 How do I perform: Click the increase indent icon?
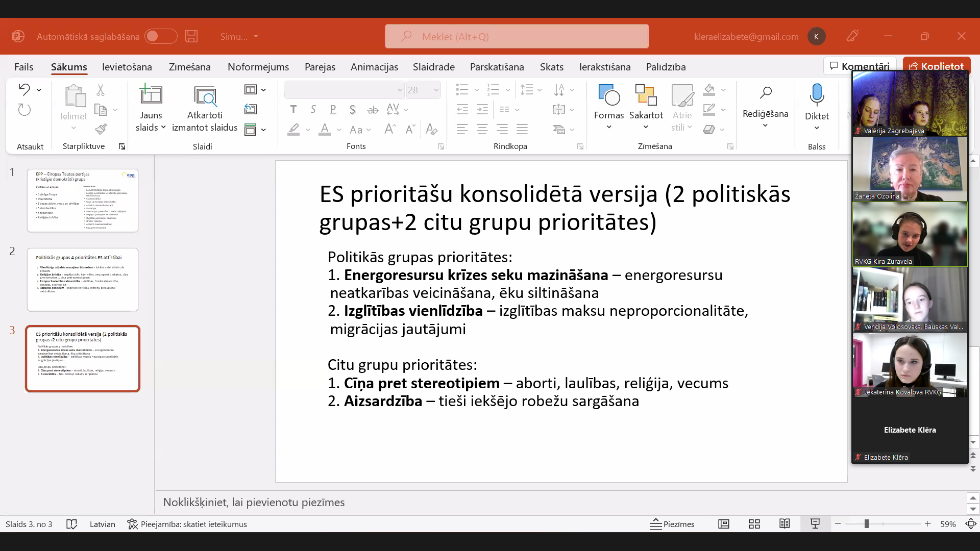pos(482,109)
